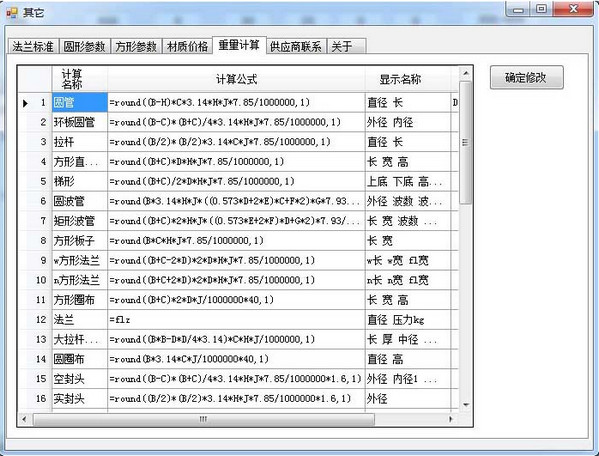Click the 计算公式 column header
The height and width of the screenshot is (456, 599).
[x=236, y=79]
